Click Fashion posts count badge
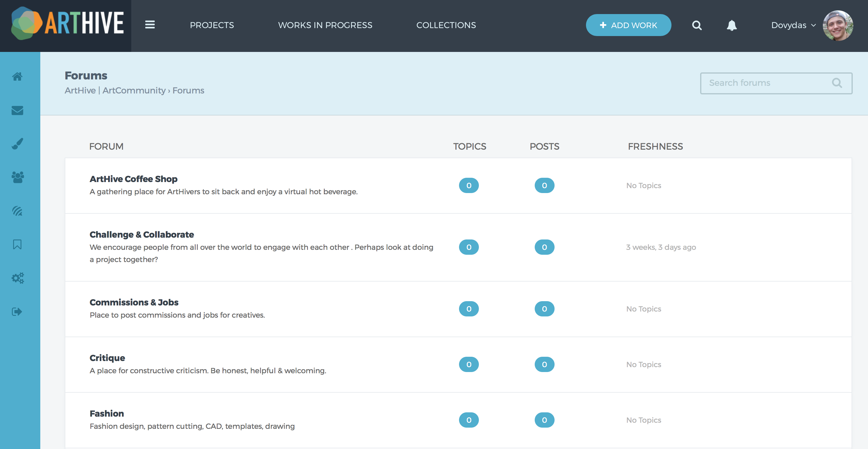Image resolution: width=868 pixels, height=449 pixels. click(544, 420)
